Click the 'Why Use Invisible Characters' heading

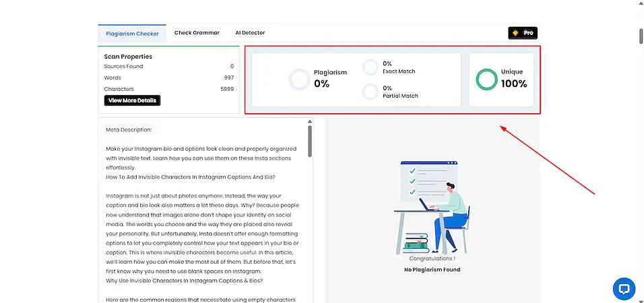(184, 281)
